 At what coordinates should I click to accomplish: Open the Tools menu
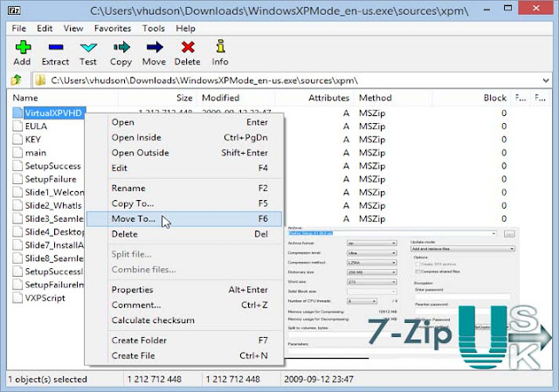click(x=154, y=29)
